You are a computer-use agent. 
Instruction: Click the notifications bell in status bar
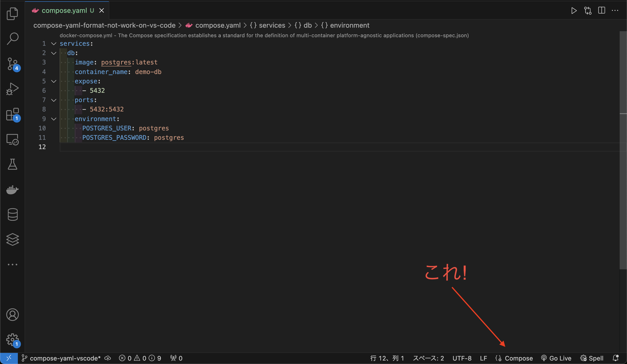(x=616, y=358)
